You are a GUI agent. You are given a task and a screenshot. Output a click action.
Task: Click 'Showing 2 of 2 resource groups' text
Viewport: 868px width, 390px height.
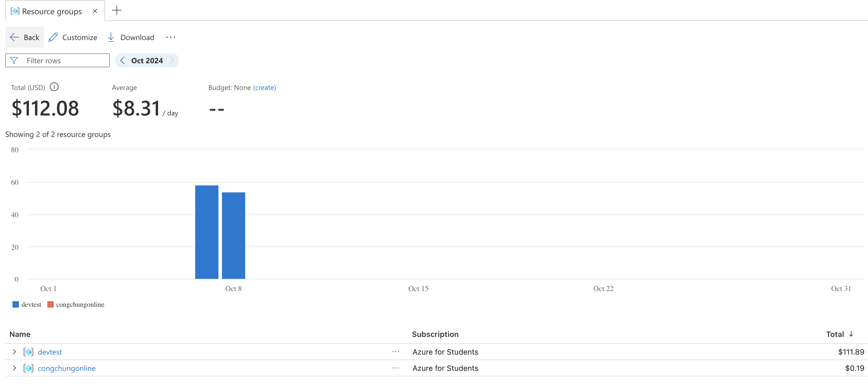click(x=58, y=135)
